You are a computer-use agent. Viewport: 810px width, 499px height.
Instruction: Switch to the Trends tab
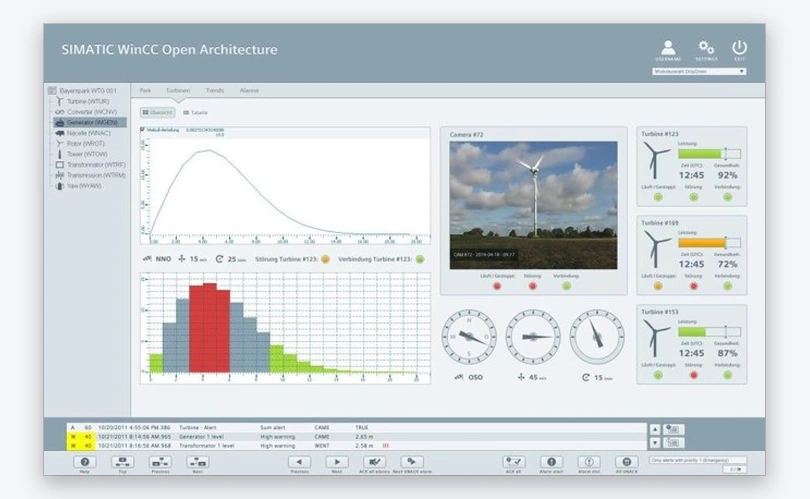coord(215,90)
